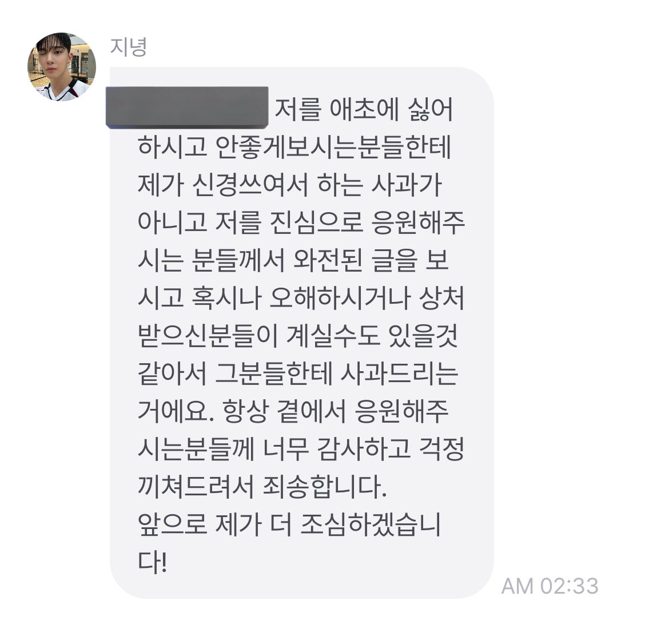Image resolution: width=669 pixels, height=644 pixels.
Task: Tap the sender name 지녕
Action: click(x=129, y=47)
